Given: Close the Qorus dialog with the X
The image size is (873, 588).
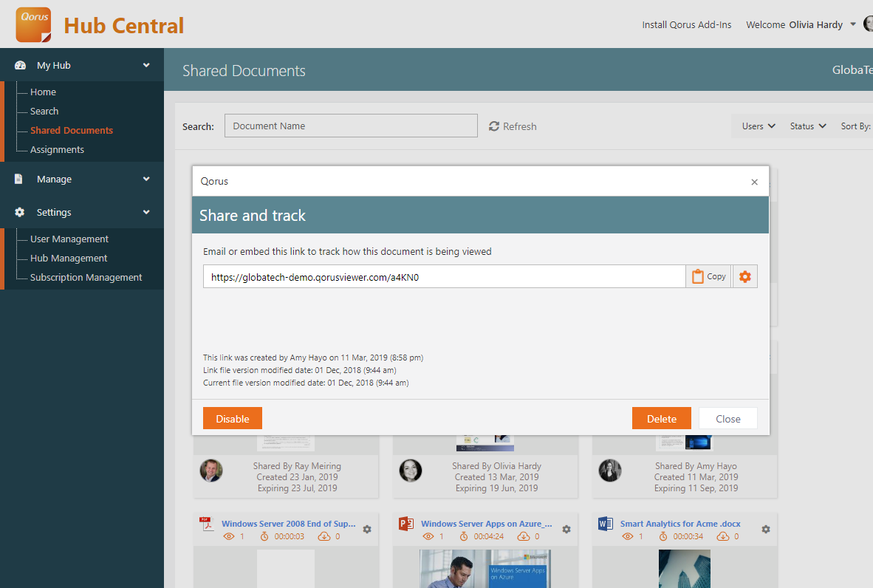Looking at the screenshot, I should pyautogui.click(x=754, y=182).
